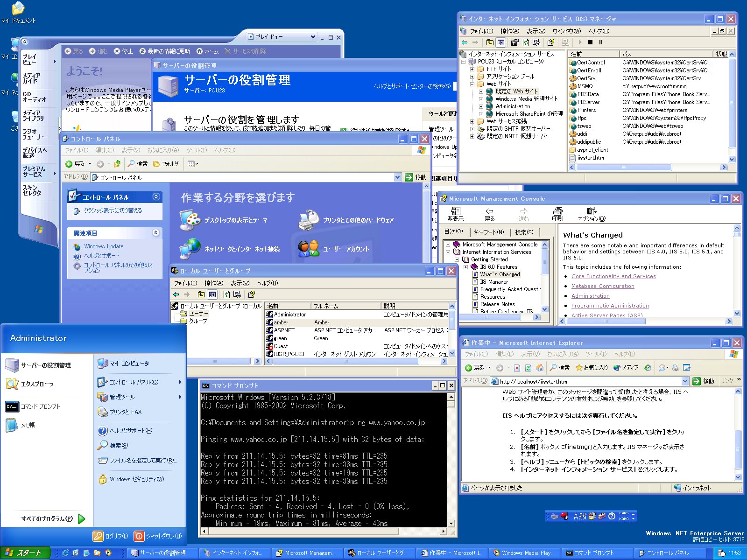Open ツール(T) menu in Control Panel window
Image resolution: width=747 pixels, height=560 pixels.
pos(197,150)
